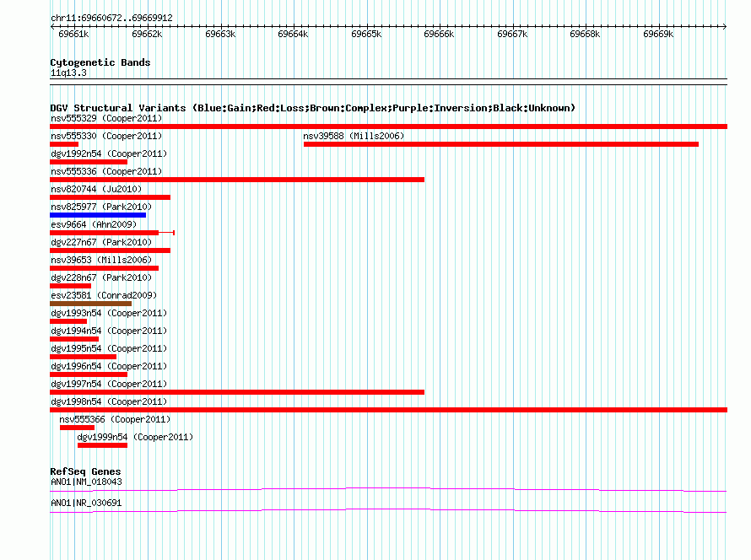The width and height of the screenshot is (751, 560).
Task: Select the dgv1992n54 (Cooper2011) label
Action: tap(109, 153)
